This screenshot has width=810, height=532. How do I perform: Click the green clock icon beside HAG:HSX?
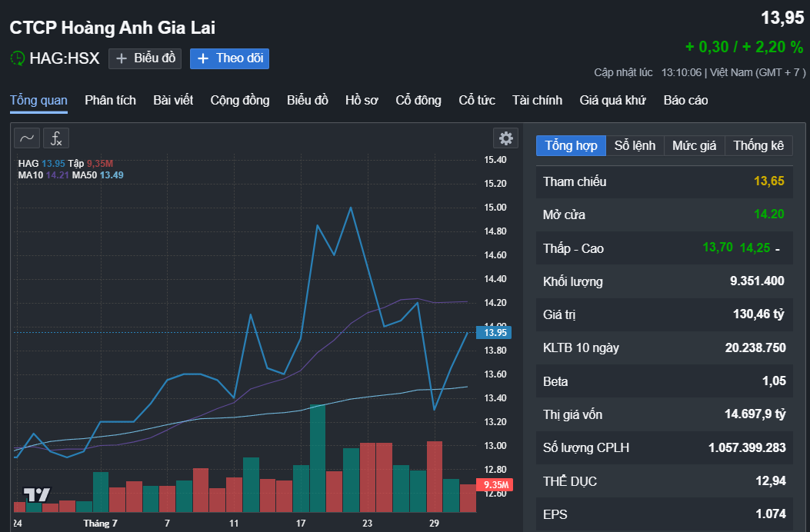(x=17, y=58)
